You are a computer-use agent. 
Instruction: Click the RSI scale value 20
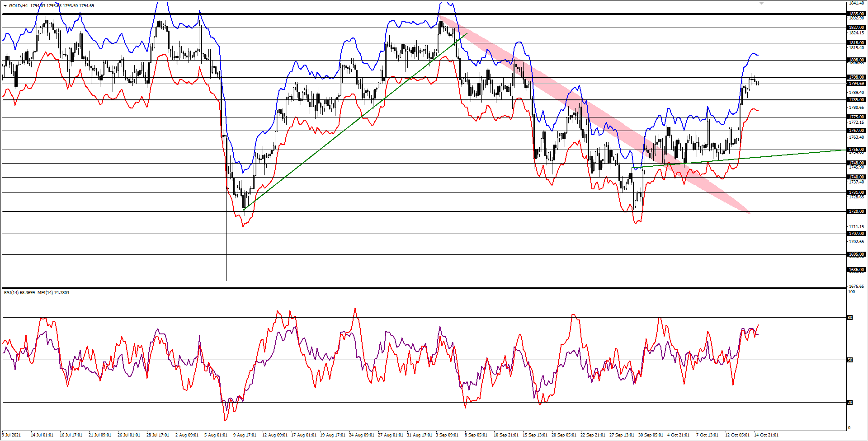[x=850, y=402]
